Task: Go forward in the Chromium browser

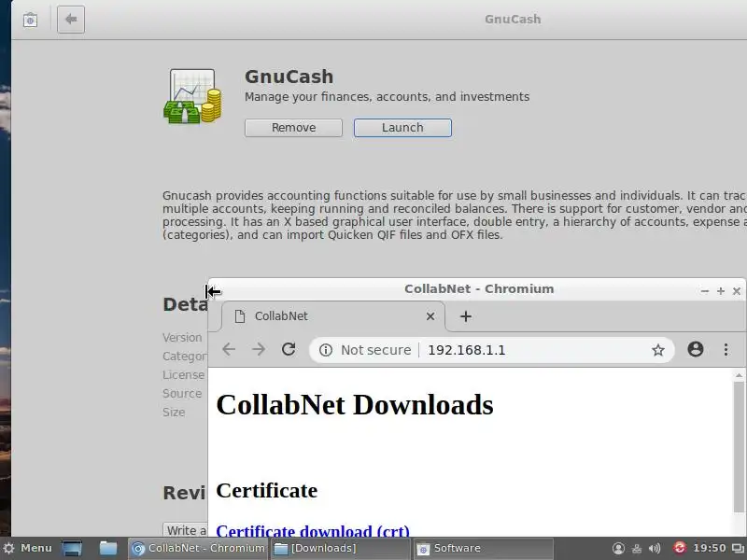Action: (x=259, y=349)
